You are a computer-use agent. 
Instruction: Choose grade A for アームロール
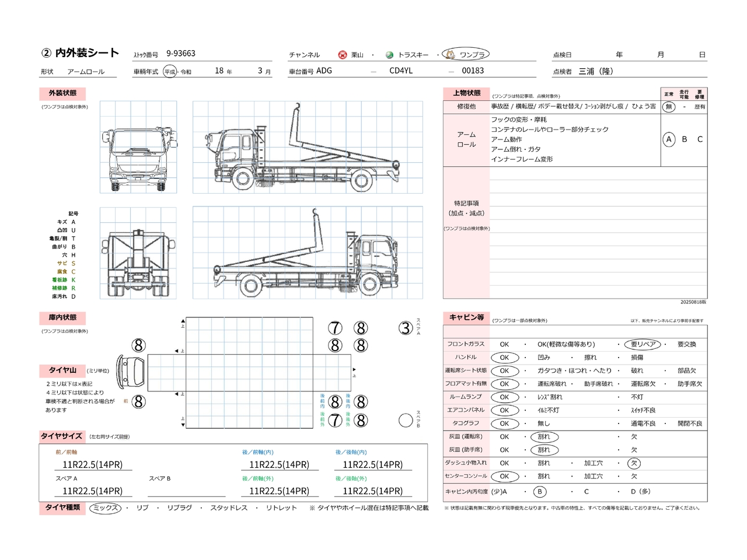click(669, 139)
